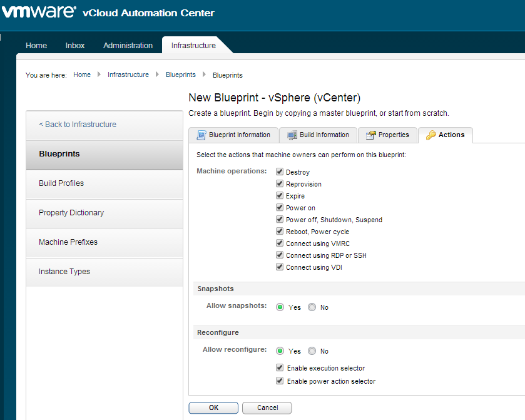
Task: Open Build Profiles in the sidebar
Action: pos(61,183)
